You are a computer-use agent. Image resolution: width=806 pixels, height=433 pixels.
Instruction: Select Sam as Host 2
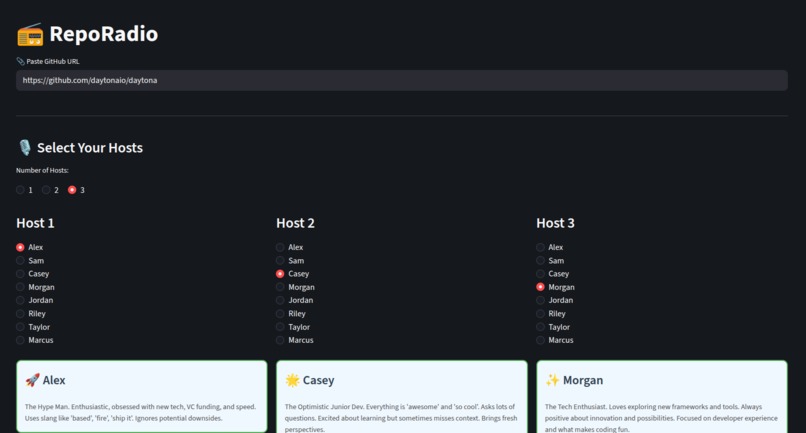coord(290,261)
